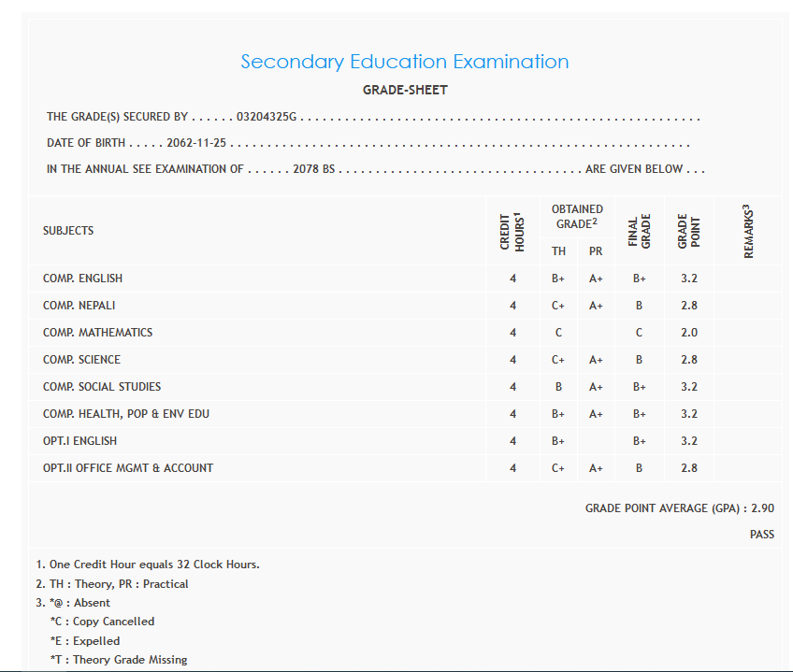Click the Secondary Education Examination title
This screenshot has height=672, width=793.
404,63
